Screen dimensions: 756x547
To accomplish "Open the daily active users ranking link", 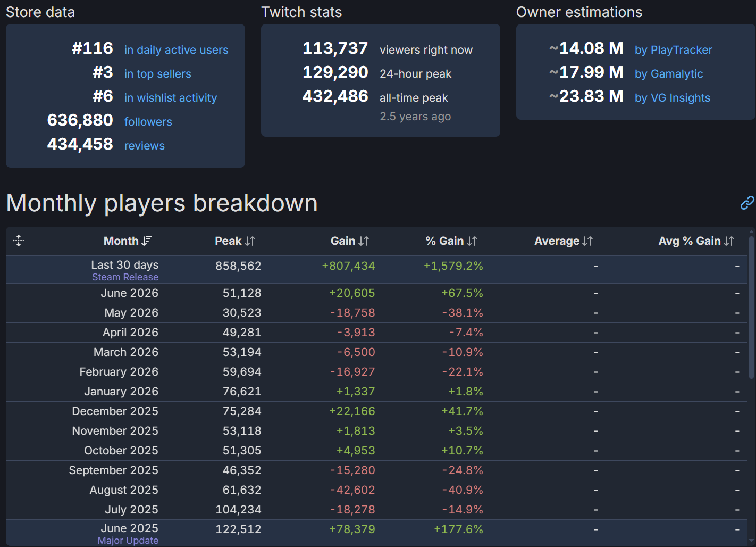I will 177,50.
